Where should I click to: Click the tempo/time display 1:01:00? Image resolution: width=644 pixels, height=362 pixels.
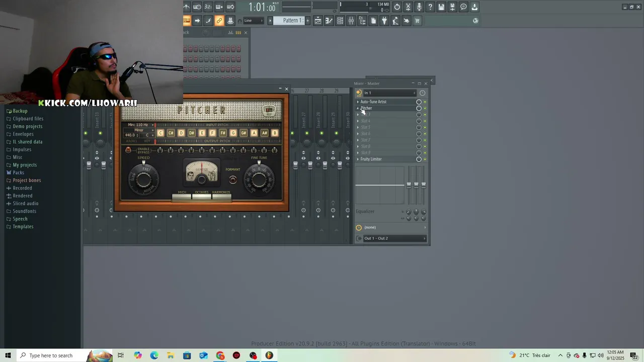coord(262,7)
